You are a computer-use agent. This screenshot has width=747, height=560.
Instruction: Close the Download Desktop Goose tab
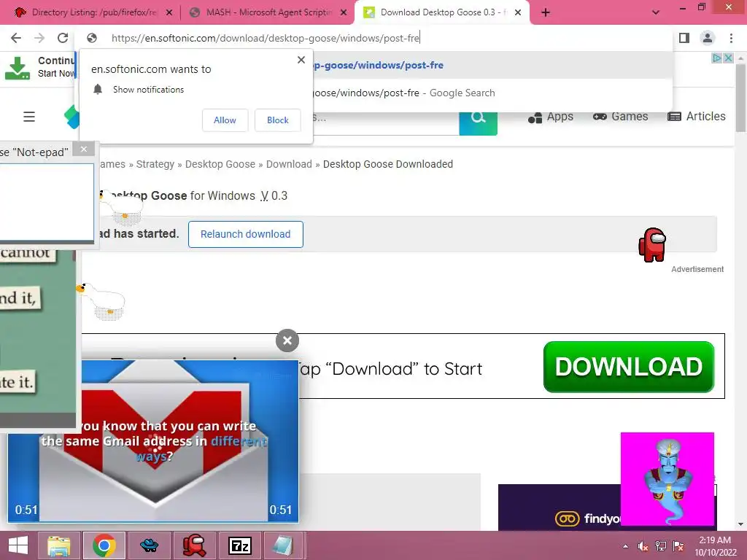518,13
